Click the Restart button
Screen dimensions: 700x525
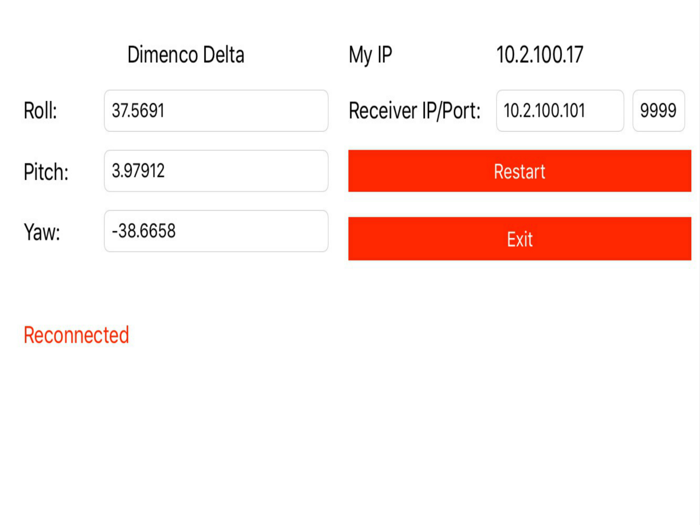coord(519,171)
